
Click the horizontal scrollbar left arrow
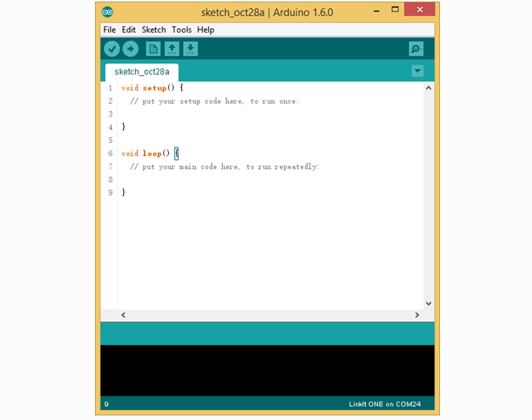[x=123, y=315]
